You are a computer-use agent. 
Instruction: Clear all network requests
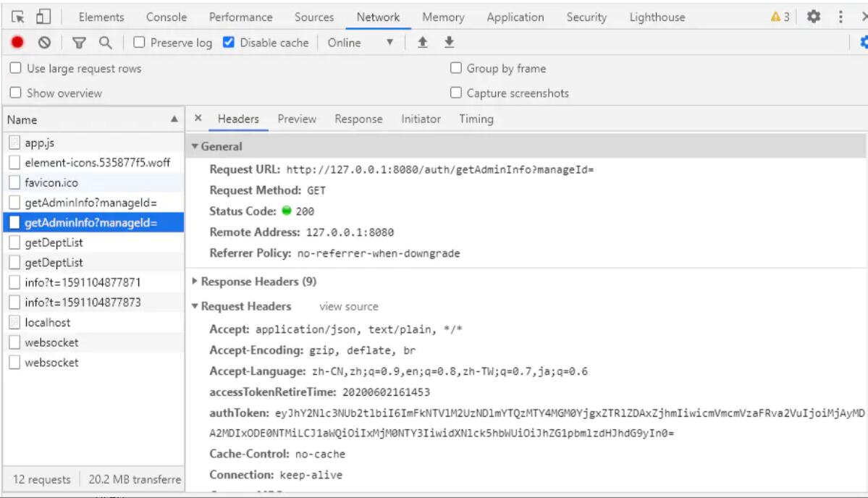click(43, 42)
